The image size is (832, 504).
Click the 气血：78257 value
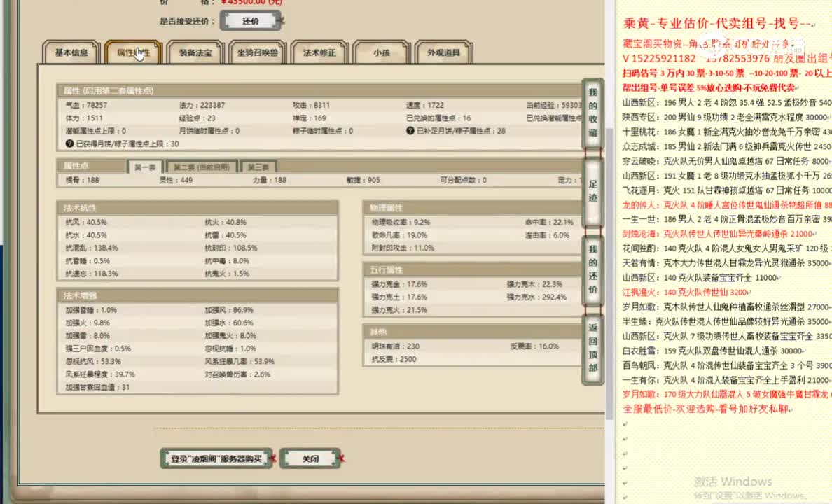(x=86, y=105)
